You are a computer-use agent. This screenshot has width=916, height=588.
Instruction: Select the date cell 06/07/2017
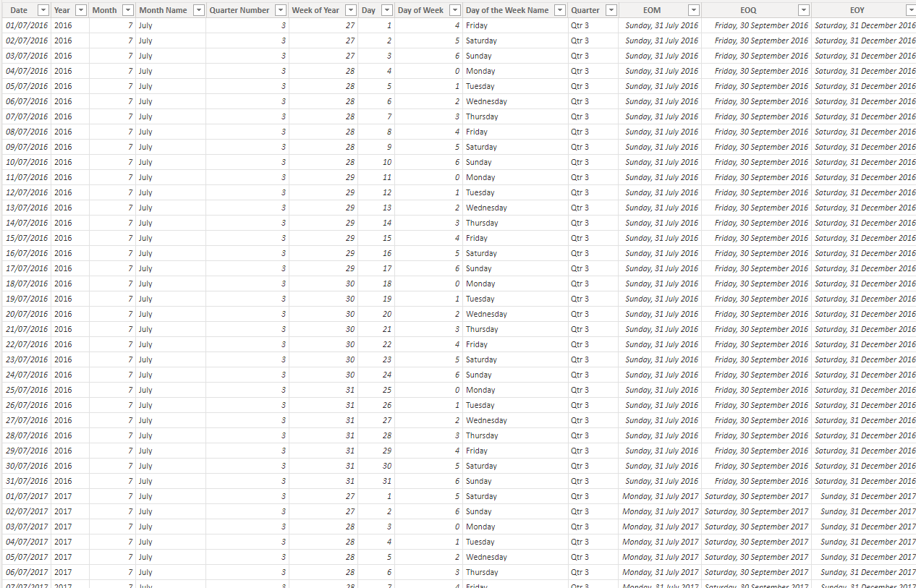[x=27, y=572]
